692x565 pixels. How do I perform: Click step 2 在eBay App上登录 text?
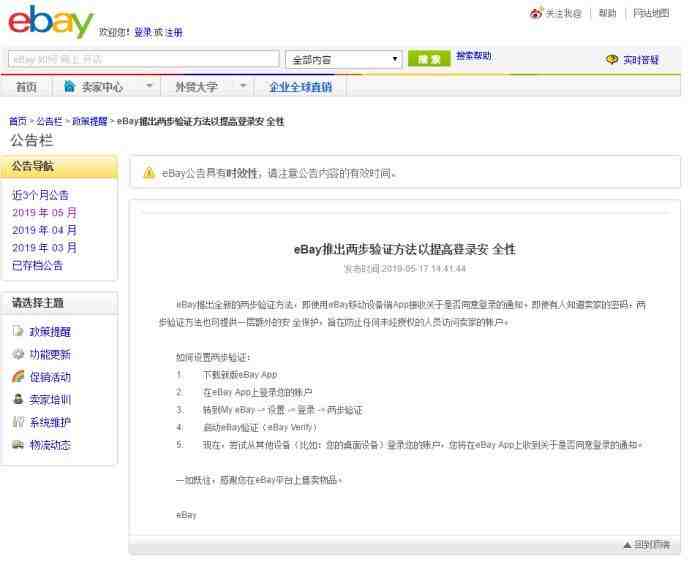pyautogui.click(x=257, y=392)
